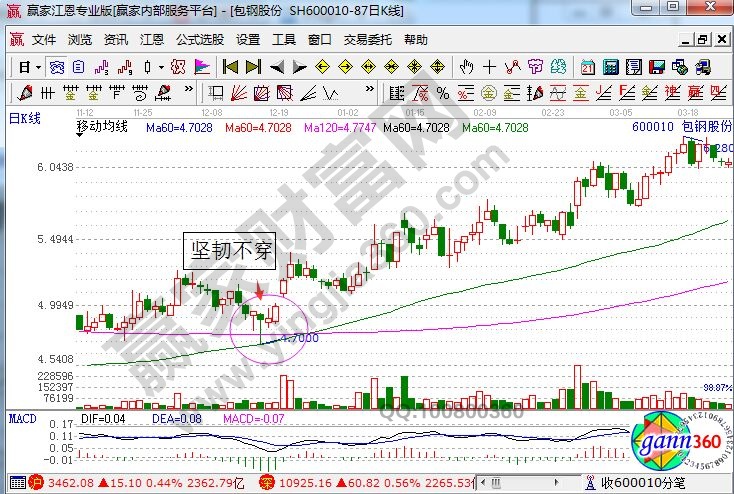Open the 文件 menu
The image size is (734, 494).
(x=44, y=40)
